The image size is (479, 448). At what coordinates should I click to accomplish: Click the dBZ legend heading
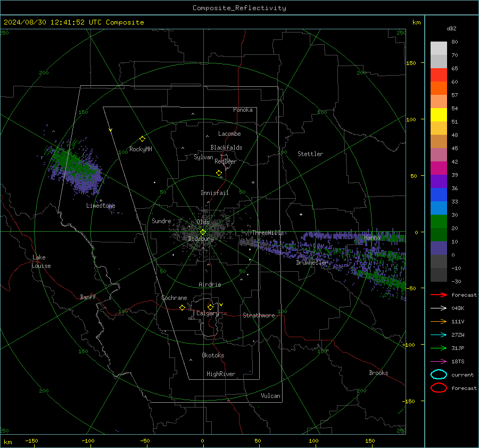tap(451, 29)
